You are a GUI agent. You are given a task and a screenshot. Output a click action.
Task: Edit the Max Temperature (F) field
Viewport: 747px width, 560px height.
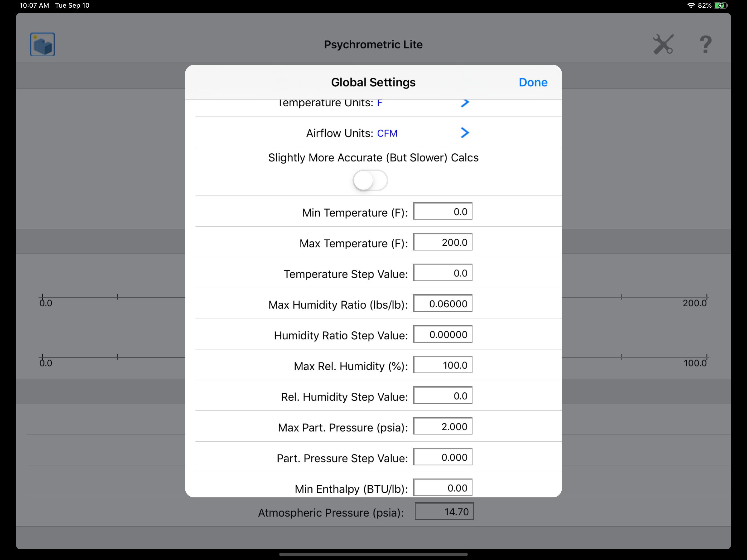point(443,242)
